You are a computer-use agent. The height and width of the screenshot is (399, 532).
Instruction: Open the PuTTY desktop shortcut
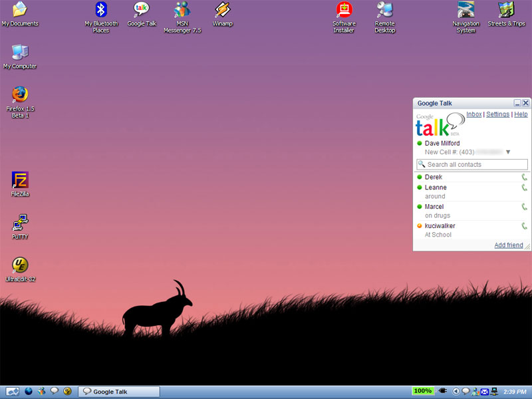click(20, 223)
